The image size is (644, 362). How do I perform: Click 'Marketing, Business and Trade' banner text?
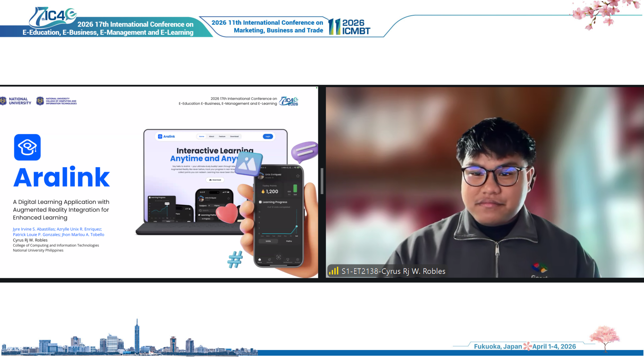tap(278, 30)
